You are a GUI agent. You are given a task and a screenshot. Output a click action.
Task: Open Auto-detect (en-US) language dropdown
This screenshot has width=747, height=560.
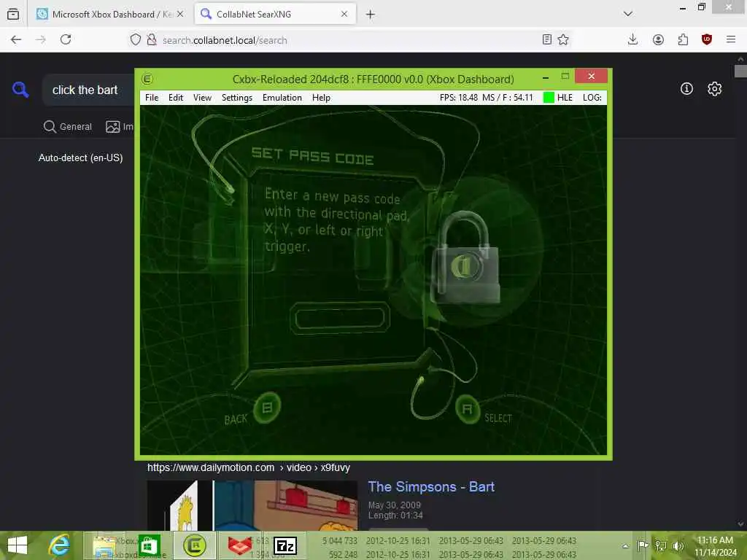(80, 157)
